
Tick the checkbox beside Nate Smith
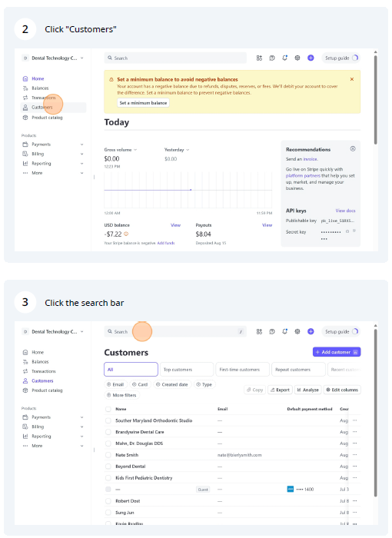point(108,455)
